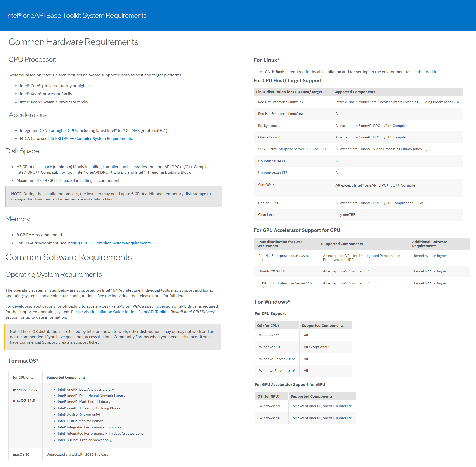Click the Windows* 11 cell in the CPU table

[277, 335]
